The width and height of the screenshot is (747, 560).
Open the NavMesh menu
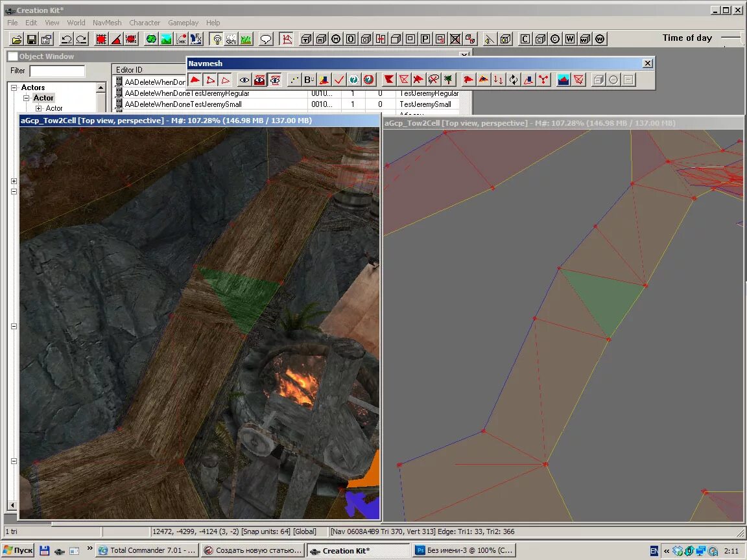pyautogui.click(x=106, y=23)
